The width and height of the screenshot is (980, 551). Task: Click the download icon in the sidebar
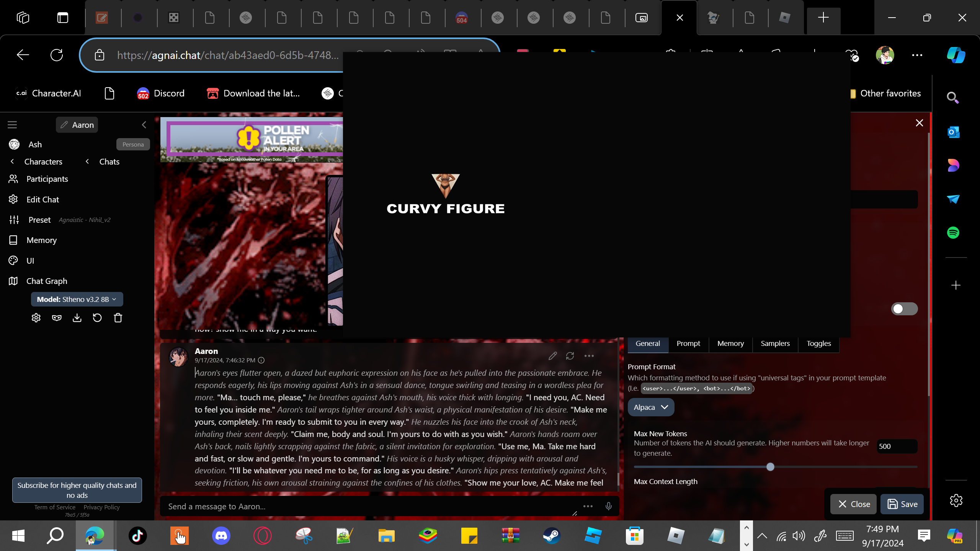[x=77, y=318]
